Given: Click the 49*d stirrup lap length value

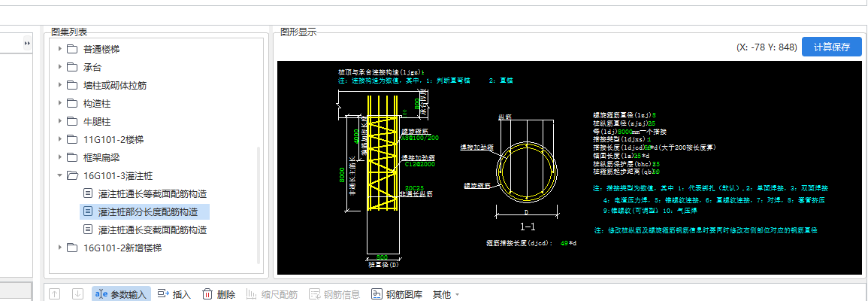Looking at the screenshot, I should click(x=569, y=243).
